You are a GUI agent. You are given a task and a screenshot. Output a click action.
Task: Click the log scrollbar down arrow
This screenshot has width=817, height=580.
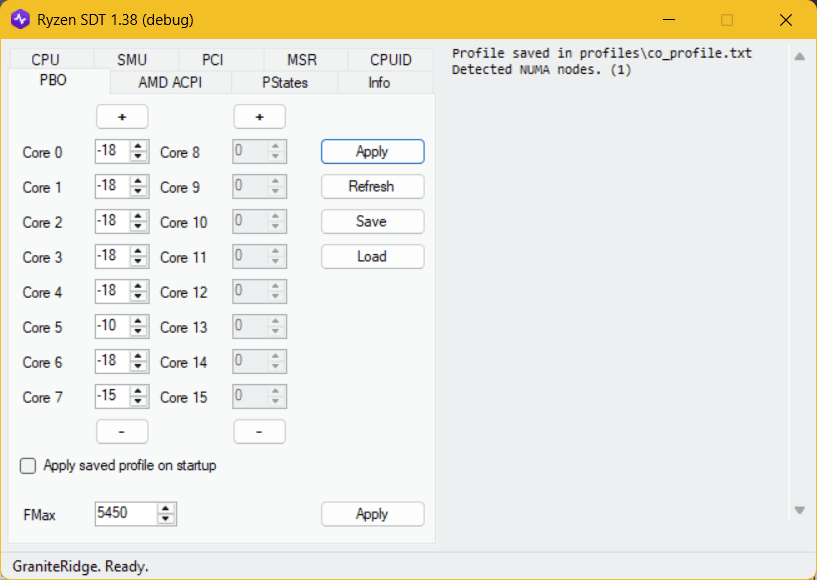point(800,510)
